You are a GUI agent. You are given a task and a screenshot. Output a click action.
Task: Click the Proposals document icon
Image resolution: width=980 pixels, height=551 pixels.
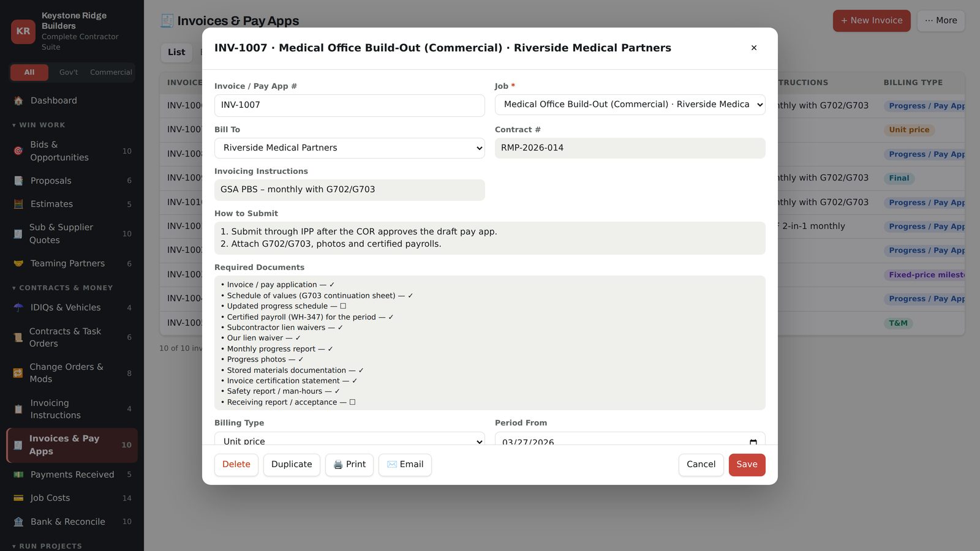pos(18,181)
